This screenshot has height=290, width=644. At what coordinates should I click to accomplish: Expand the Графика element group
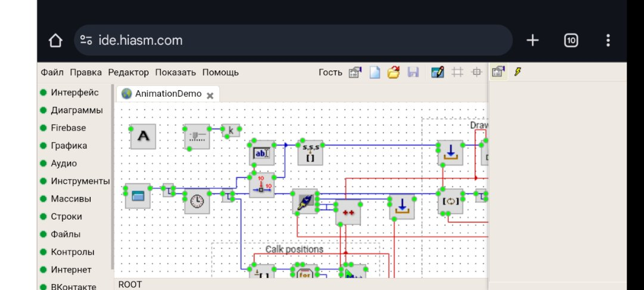pyautogui.click(x=70, y=146)
